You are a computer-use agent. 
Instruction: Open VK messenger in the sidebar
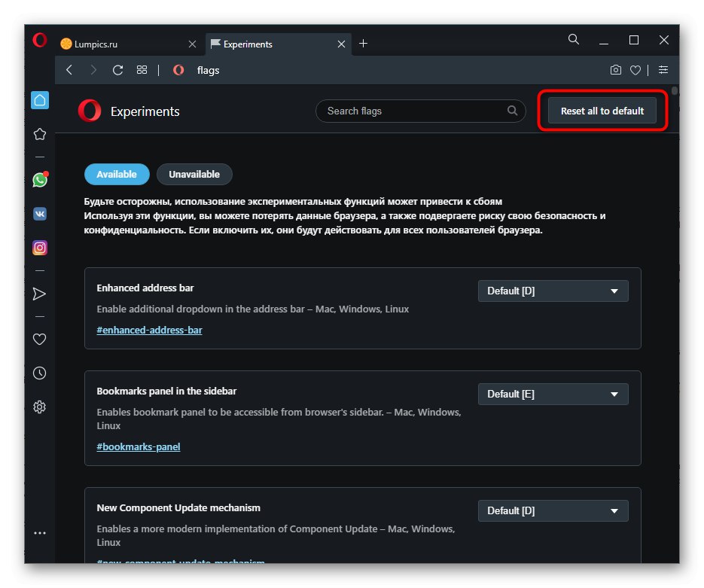click(x=40, y=214)
